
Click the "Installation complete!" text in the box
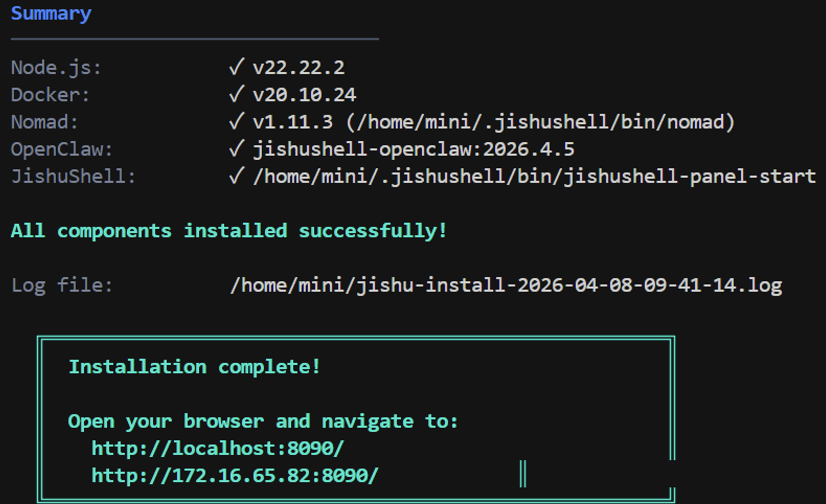195,367
